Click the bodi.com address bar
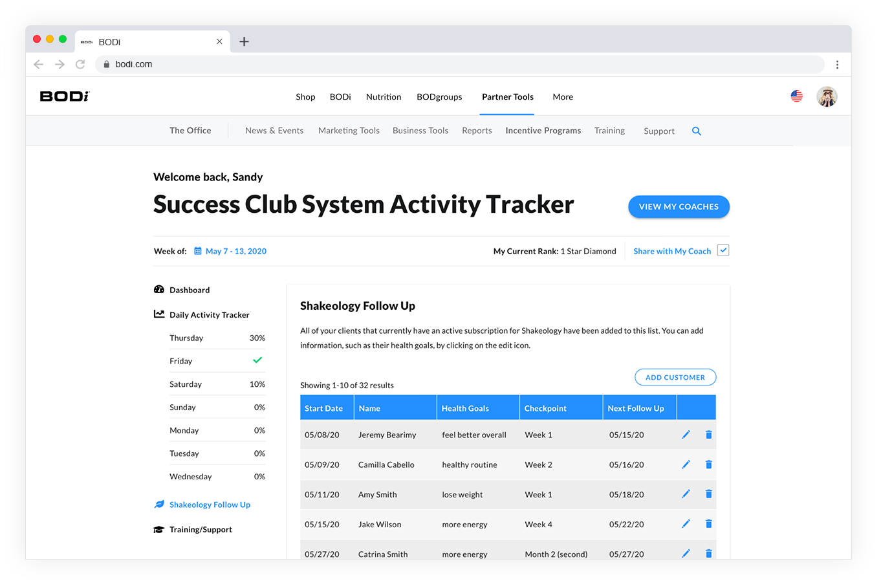 459,64
